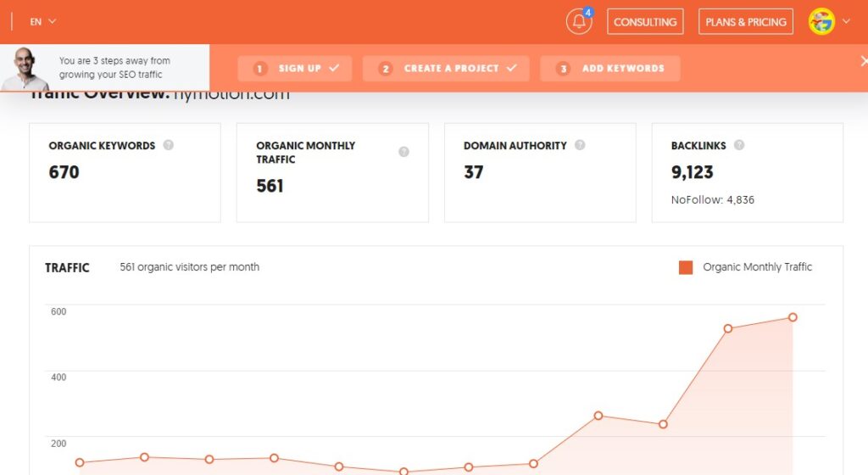Expand the account menu chevron beside avatar
868x475 pixels.
click(847, 21)
